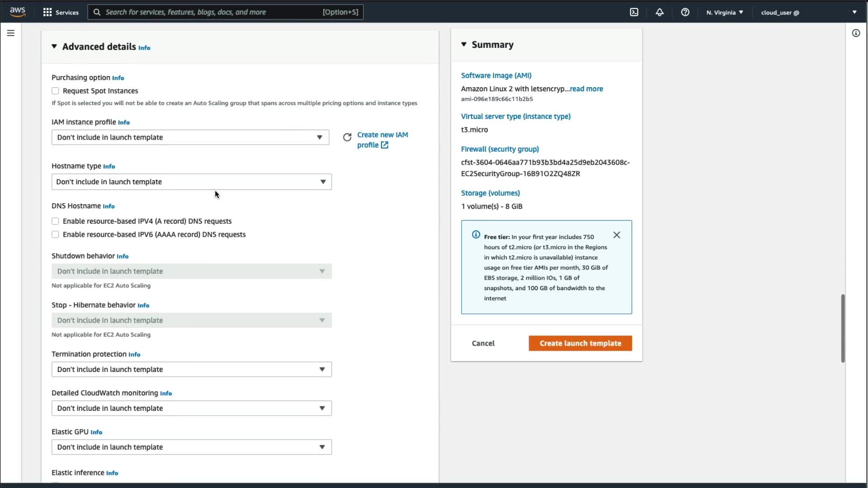
Task: Open the notifications bell
Action: (x=660, y=12)
